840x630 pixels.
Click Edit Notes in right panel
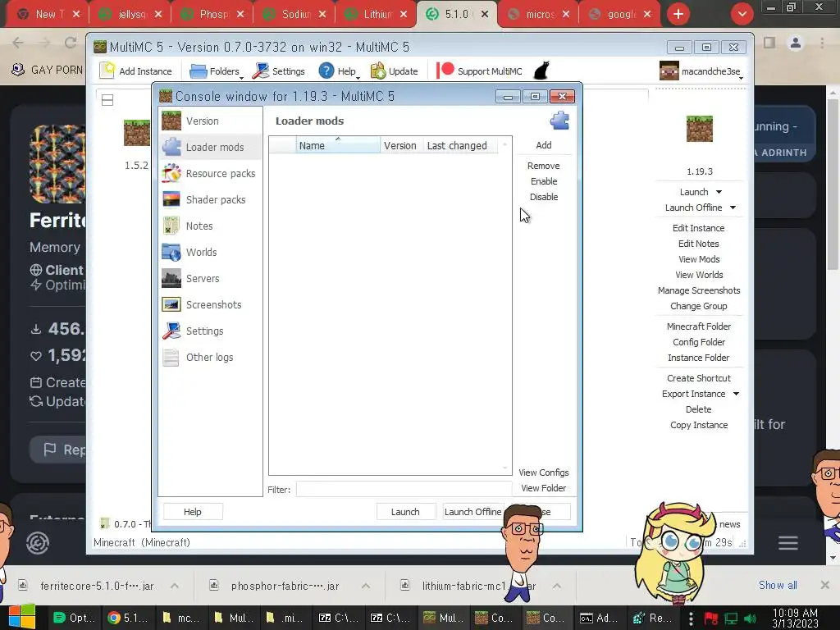click(x=699, y=244)
